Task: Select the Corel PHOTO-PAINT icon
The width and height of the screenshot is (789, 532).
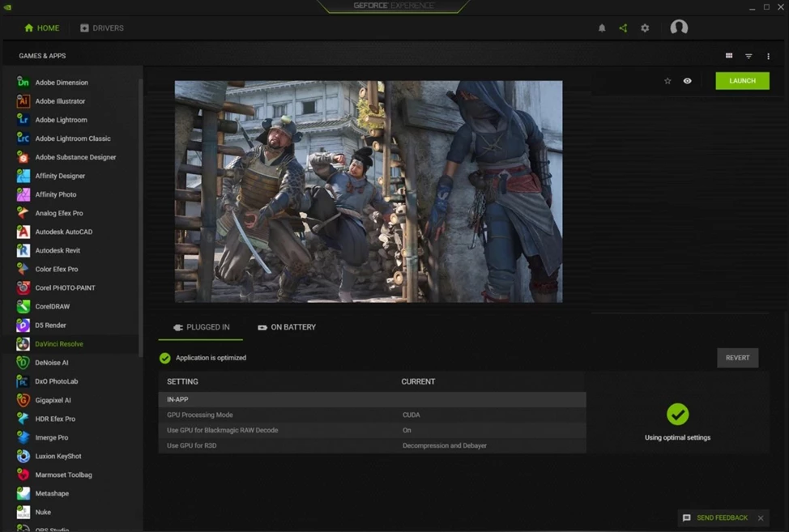Action: [x=23, y=287]
